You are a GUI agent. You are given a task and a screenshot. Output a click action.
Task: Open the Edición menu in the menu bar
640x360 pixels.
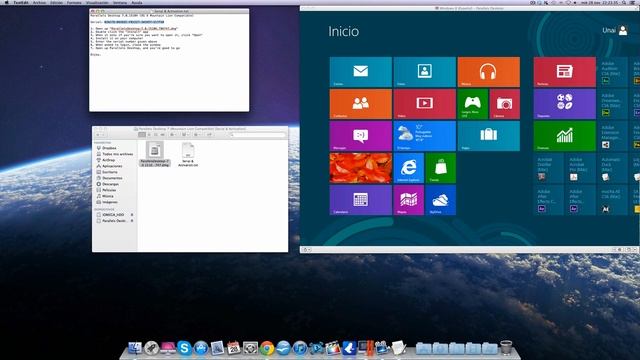pos(56,2)
